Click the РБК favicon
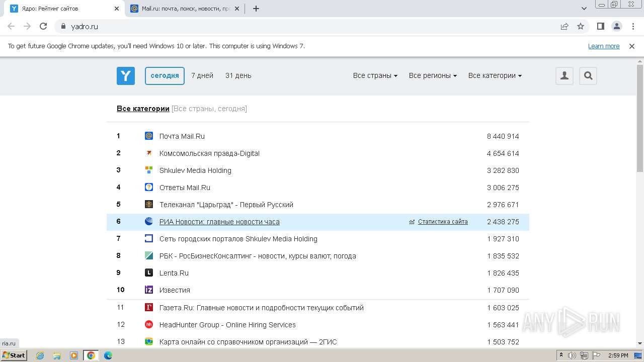Viewport: 644px width, 362px height. [x=149, y=255]
